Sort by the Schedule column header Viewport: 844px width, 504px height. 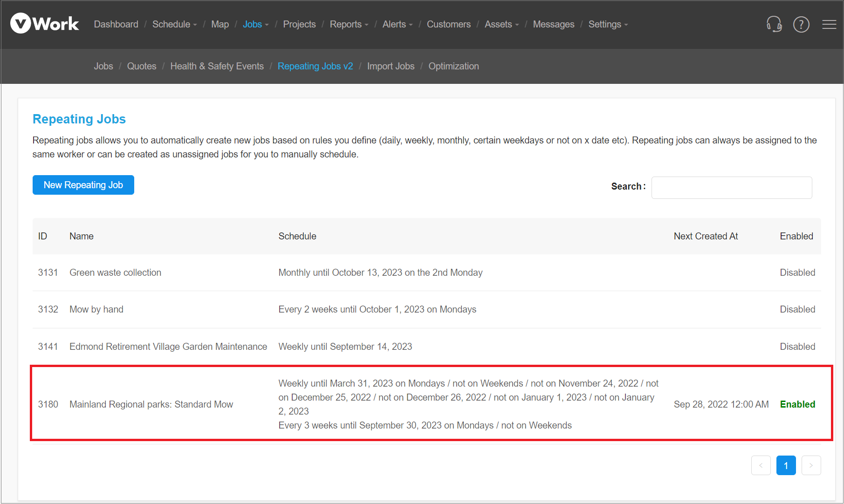click(297, 236)
